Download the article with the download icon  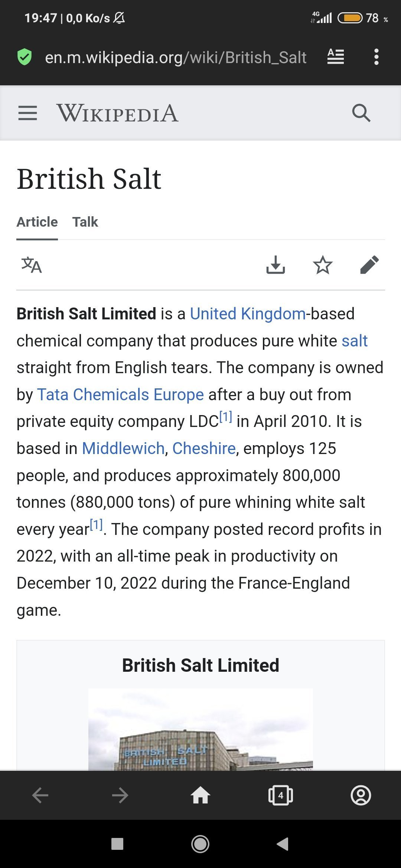276,265
